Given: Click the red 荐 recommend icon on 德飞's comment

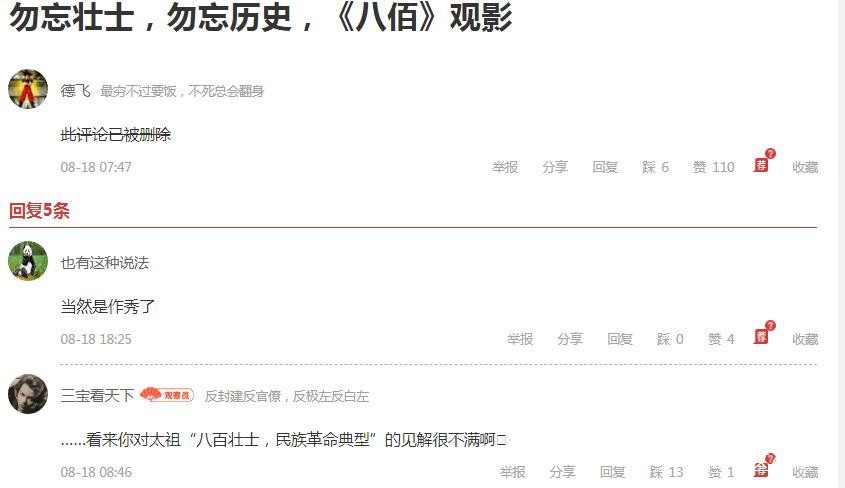Looking at the screenshot, I should pos(761,165).
